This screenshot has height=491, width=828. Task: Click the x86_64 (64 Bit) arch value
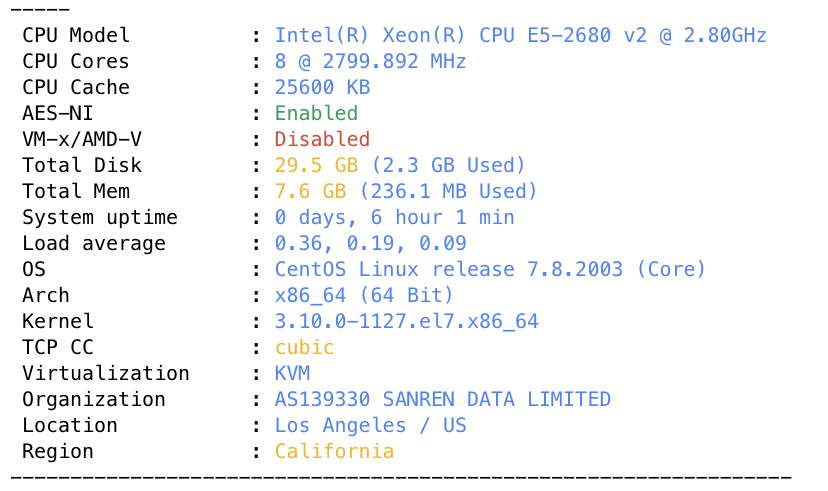coord(364,295)
